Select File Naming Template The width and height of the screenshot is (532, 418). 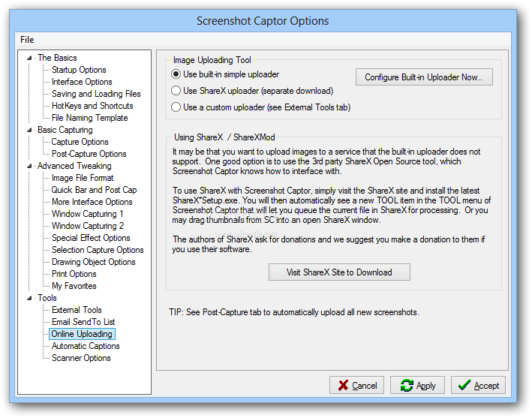pyautogui.click(x=89, y=118)
